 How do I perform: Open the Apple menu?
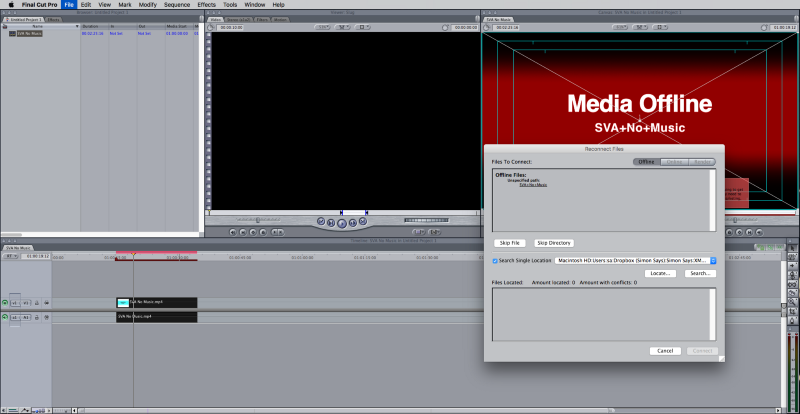(11, 5)
